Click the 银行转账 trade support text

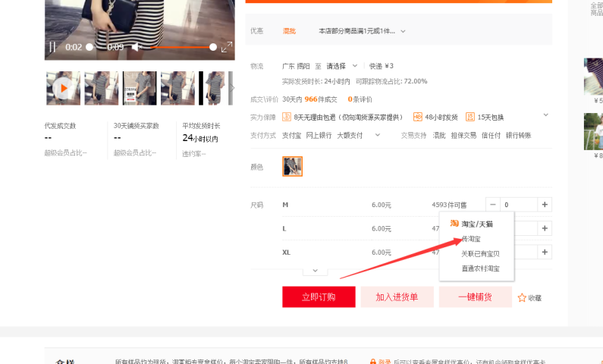(518, 135)
